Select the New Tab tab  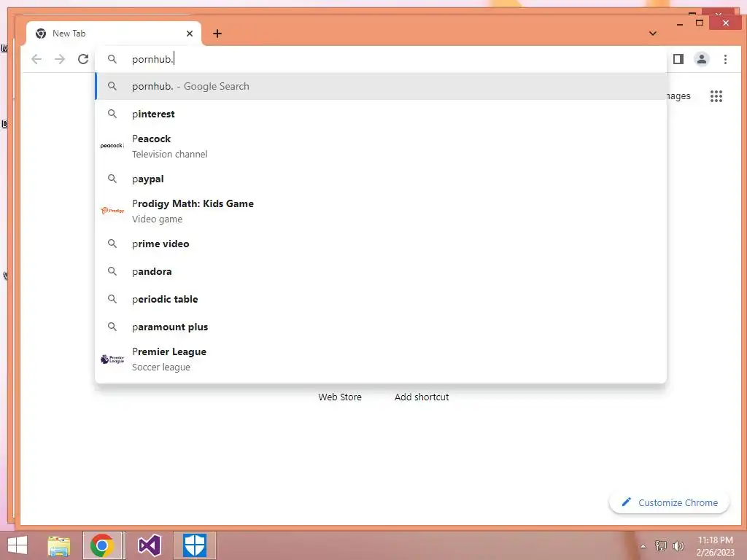tap(114, 34)
